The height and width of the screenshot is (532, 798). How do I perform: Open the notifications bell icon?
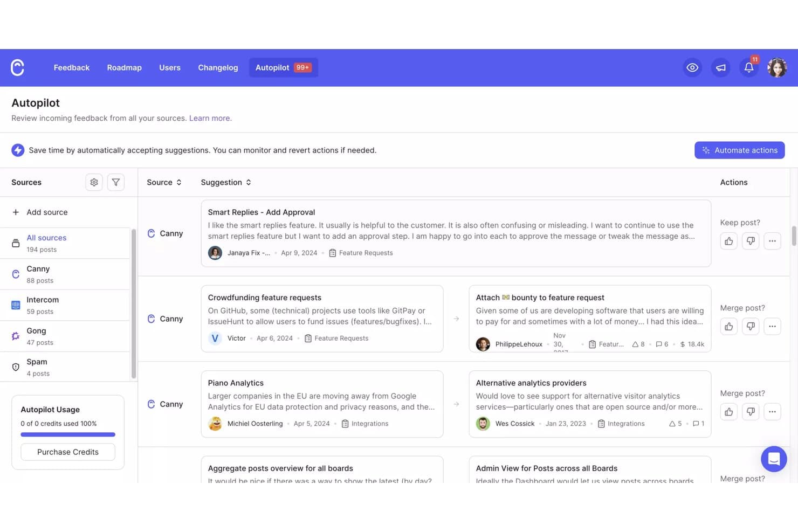pos(749,67)
